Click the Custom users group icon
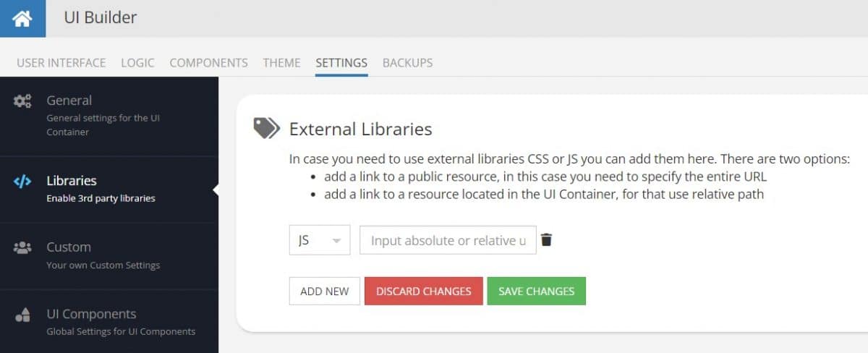The height and width of the screenshot is (353, 868). point(22,247)
